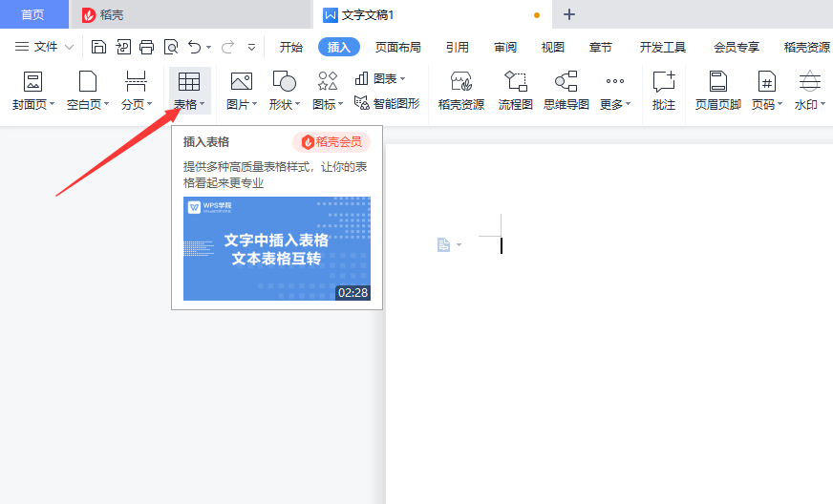
Task: Click the Undo arrow icon
Action: click(x=195, y=47)
